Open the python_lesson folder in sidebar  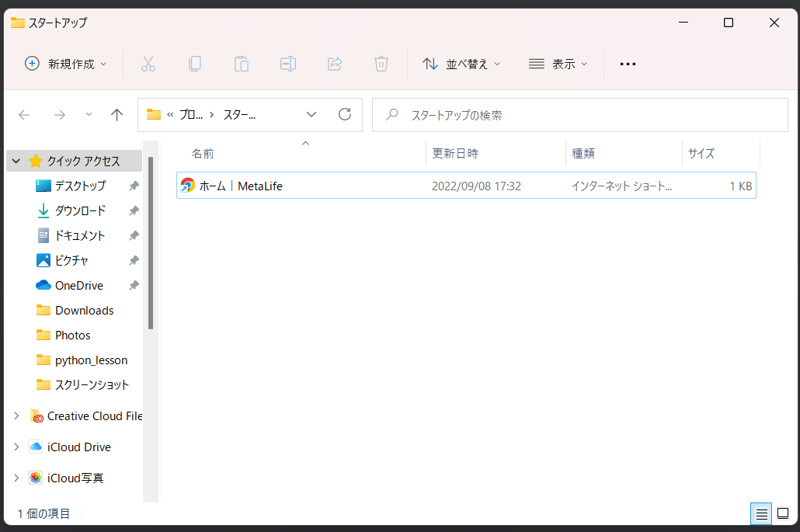[92, 360]
